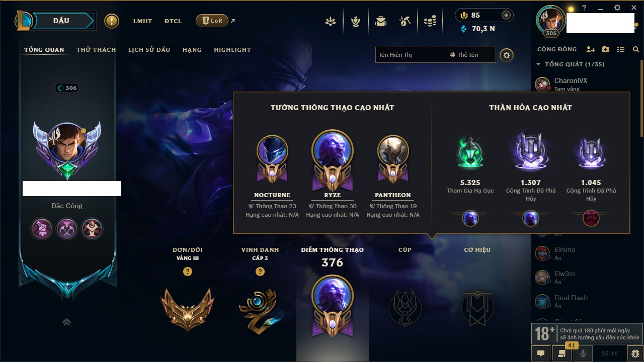Open the Thẻ tên tag dropdown field
Viewport: 644px width, 362px height.
[471, 55]
